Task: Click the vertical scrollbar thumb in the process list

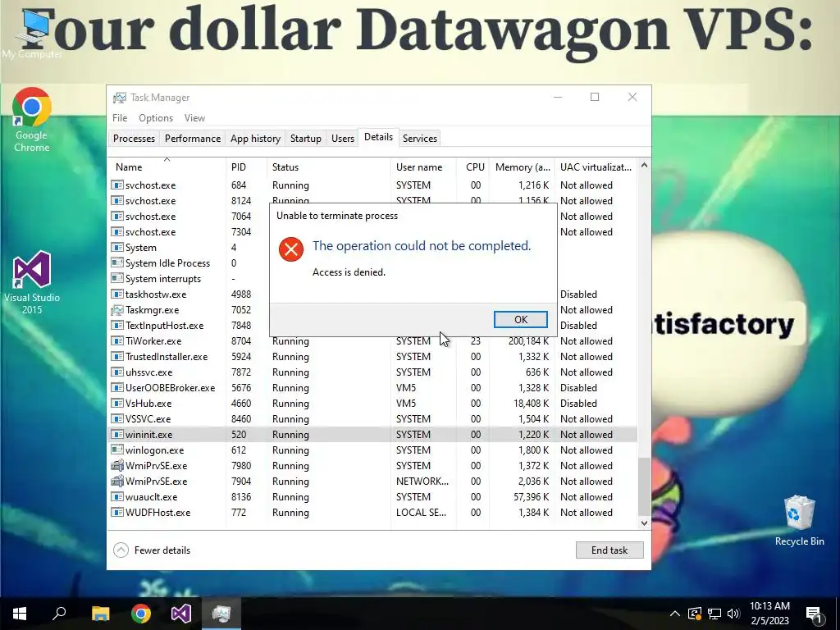Action: tap(645, 486)
